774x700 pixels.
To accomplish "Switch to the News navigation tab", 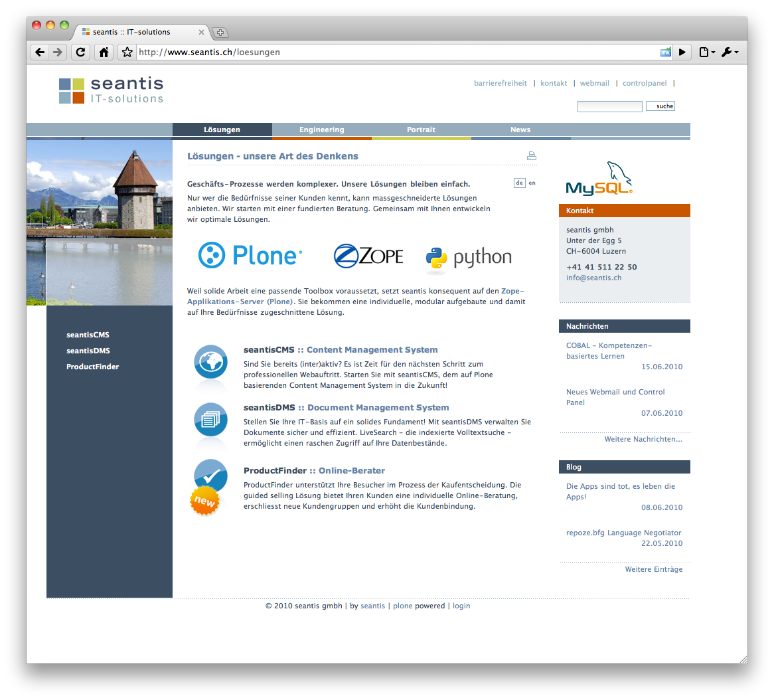I will point(520,130).
